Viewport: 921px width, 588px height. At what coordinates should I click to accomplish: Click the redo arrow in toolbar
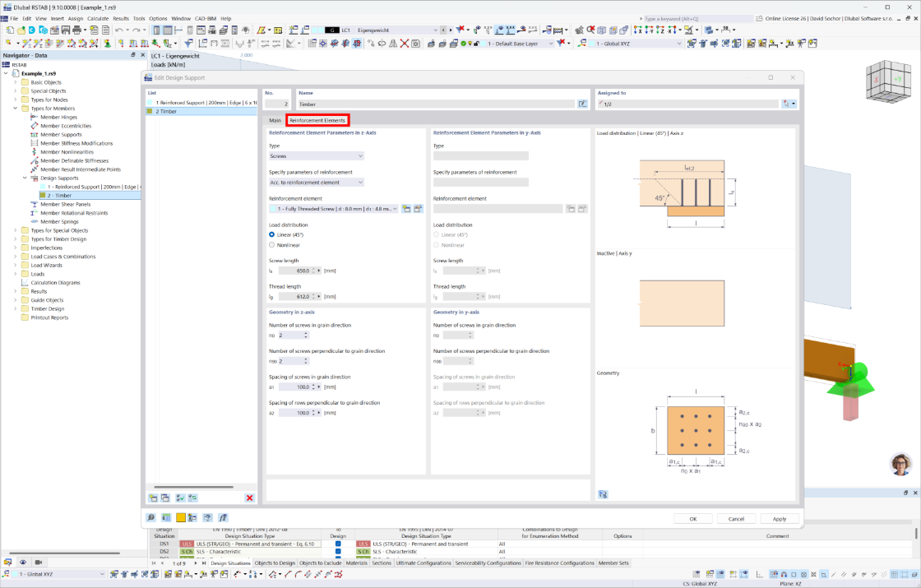137,30
